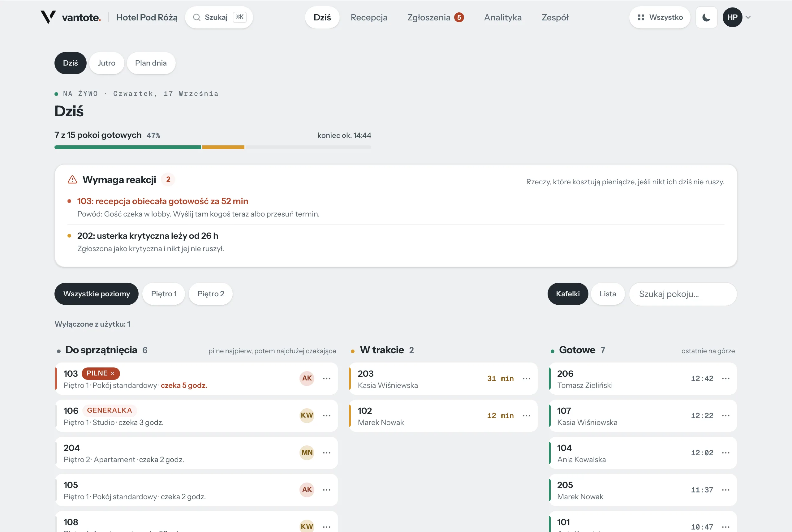Switch view to Lista
This screenshot has width=792, height=532.
click(x=607, y=294)
